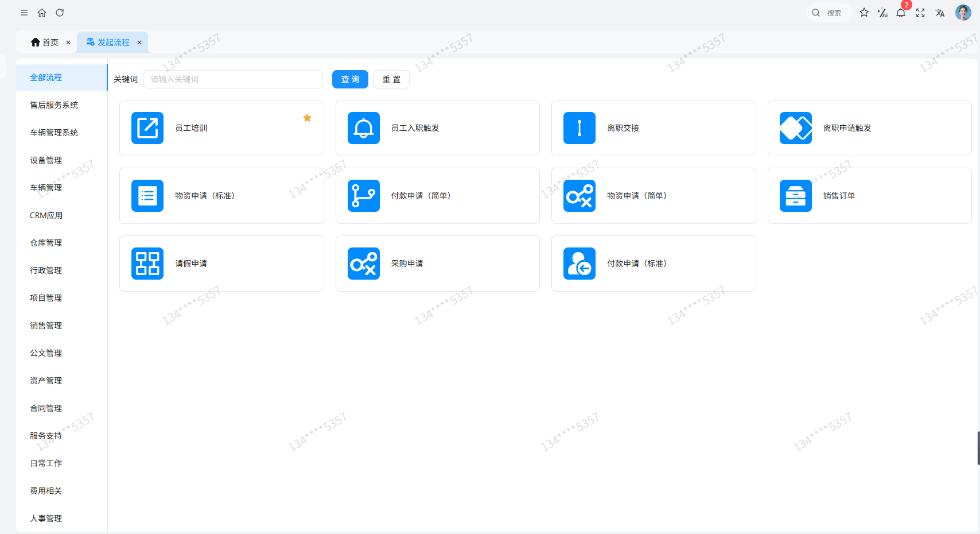Click the 员工入职触发 bell icon
The width and height of the screenshot is (980, 534).
point(364,128)
